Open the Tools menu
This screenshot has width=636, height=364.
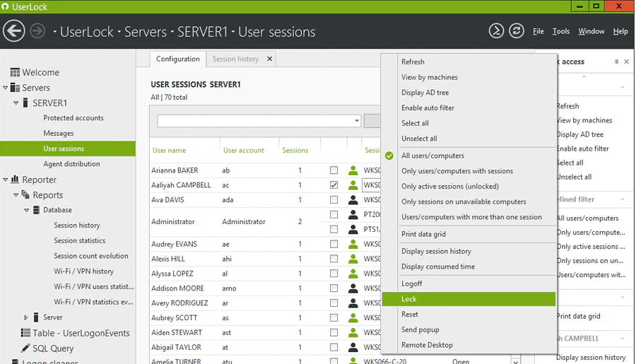[x=561, y=31]
